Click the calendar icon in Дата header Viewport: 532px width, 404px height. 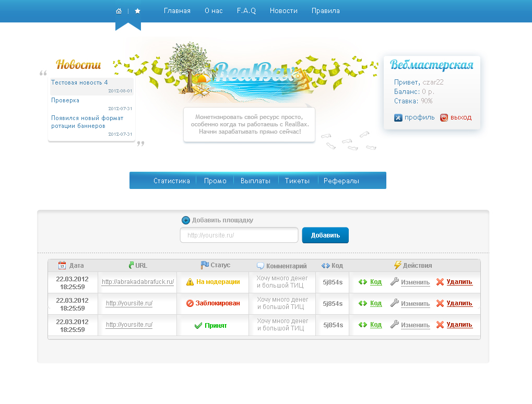62,265
